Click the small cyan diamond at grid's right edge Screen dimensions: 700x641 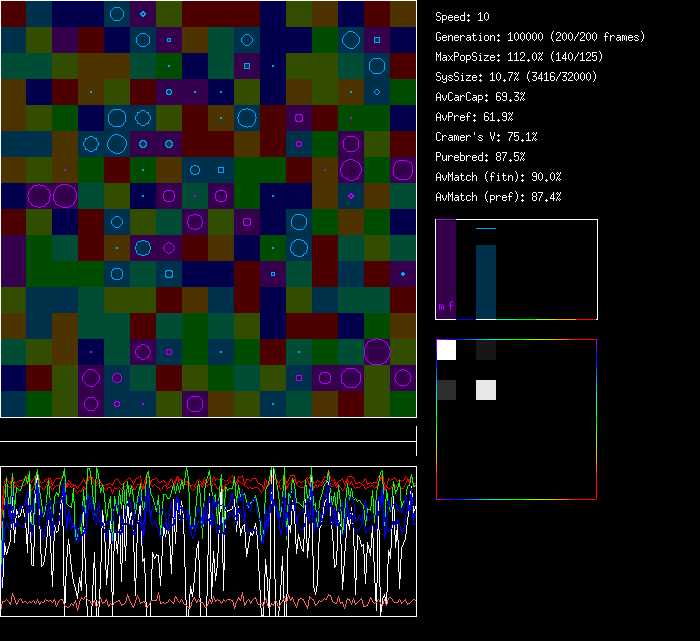403,273
